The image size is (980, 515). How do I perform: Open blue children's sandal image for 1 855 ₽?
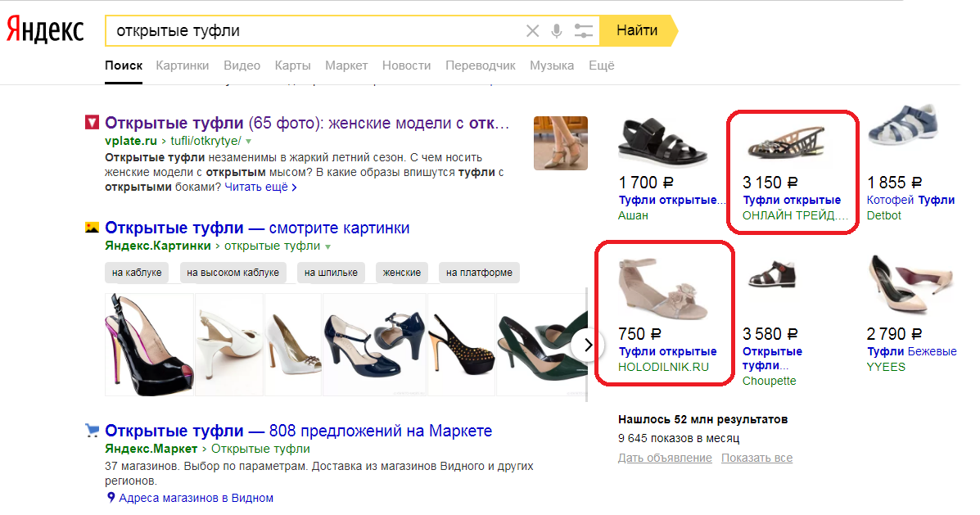coord(905,125)
